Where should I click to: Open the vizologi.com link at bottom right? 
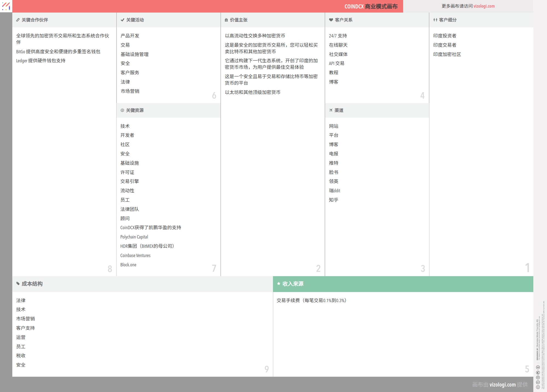[x=502, y=384]
